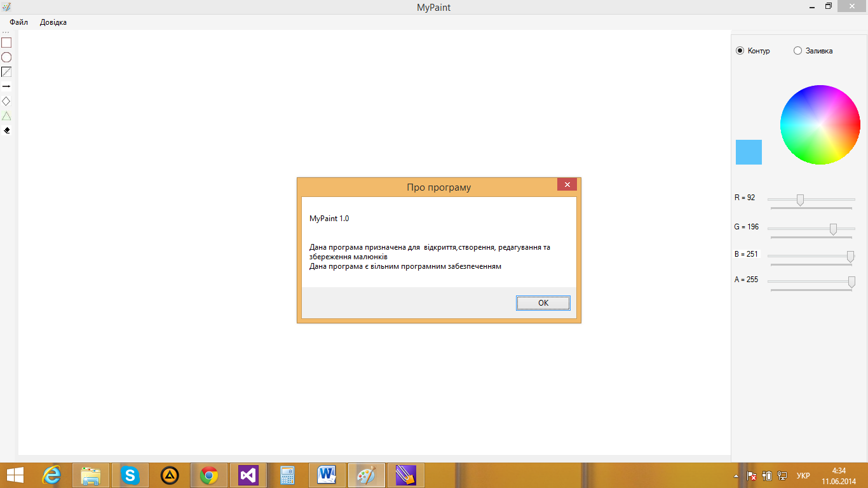Image resolution: width=868 pixels, height=488 pixels.
Task: Switch to Microsoft Word in taskbar
Action: (327, 475)
